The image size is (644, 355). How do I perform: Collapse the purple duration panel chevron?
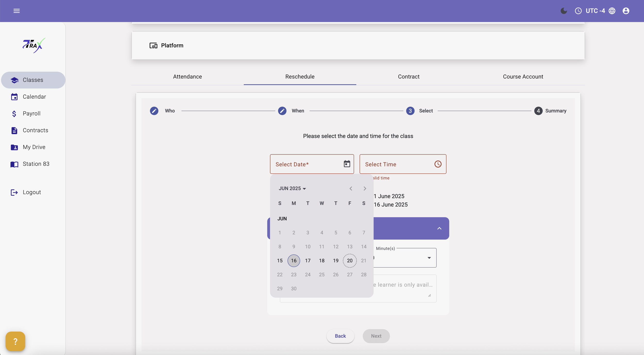click(x=439, y=228)
